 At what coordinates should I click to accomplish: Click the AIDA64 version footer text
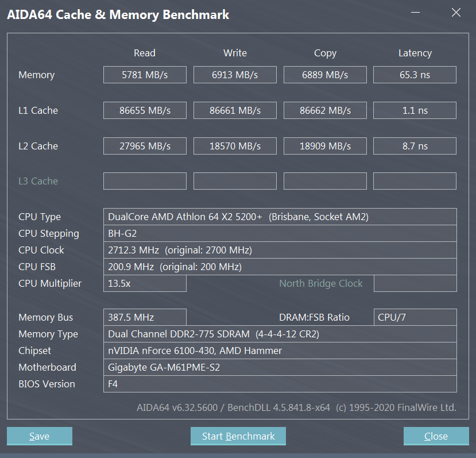(x=296, y=407)
